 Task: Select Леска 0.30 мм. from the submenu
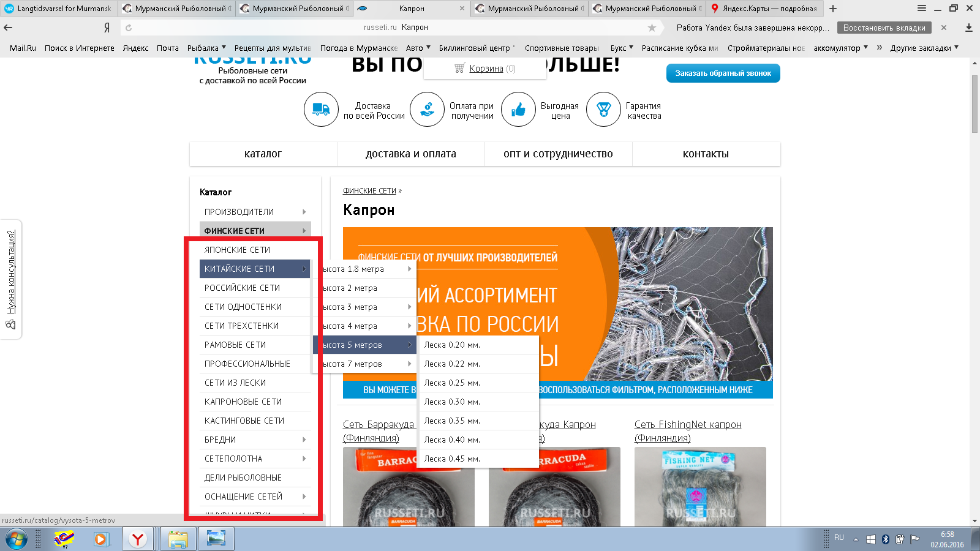pyautogui.click(x=452, y=402)
